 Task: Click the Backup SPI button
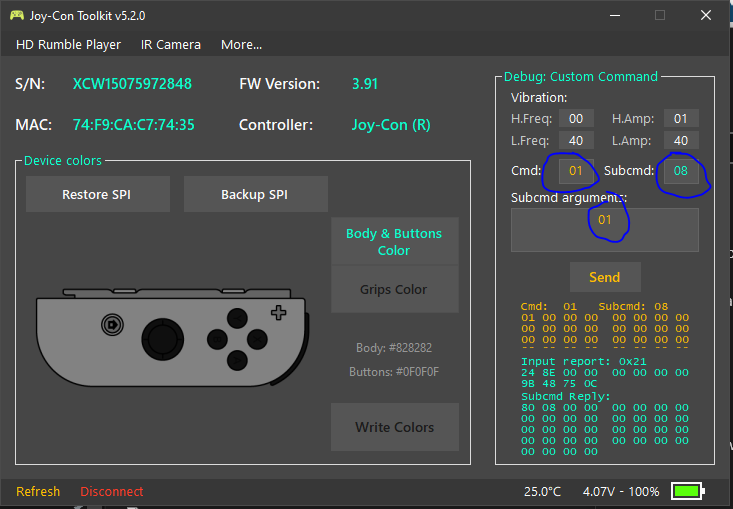click(x=255, y=194)
